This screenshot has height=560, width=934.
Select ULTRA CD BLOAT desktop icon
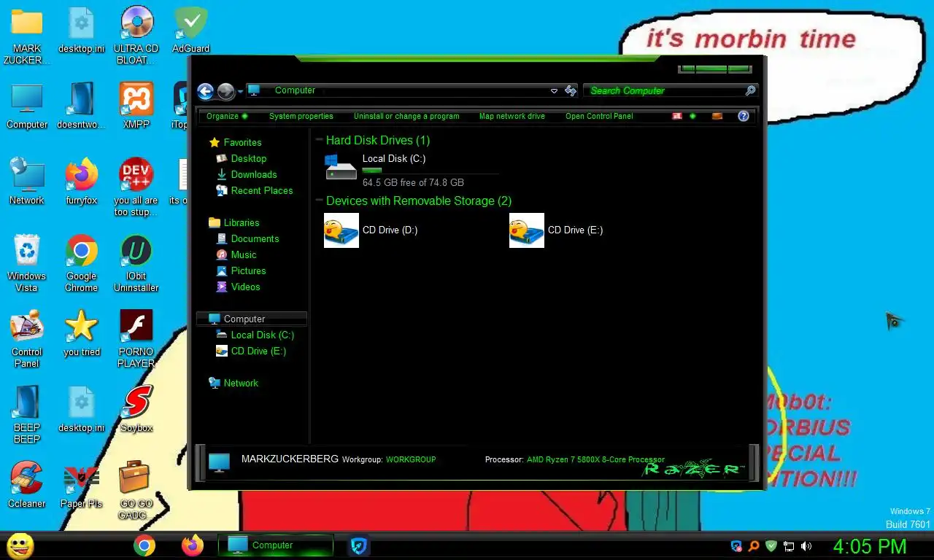[136, 36]
